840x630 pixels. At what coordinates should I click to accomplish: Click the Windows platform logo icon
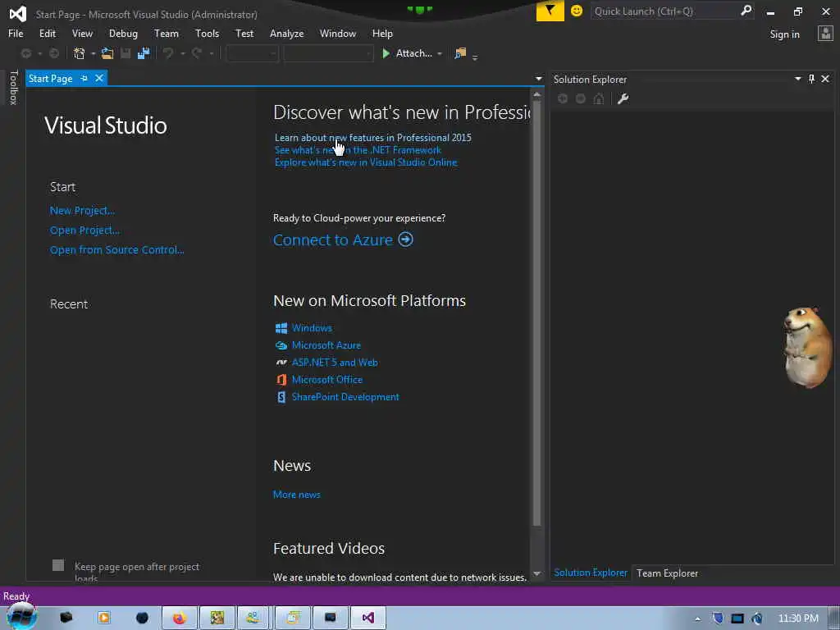pos(281,328)
